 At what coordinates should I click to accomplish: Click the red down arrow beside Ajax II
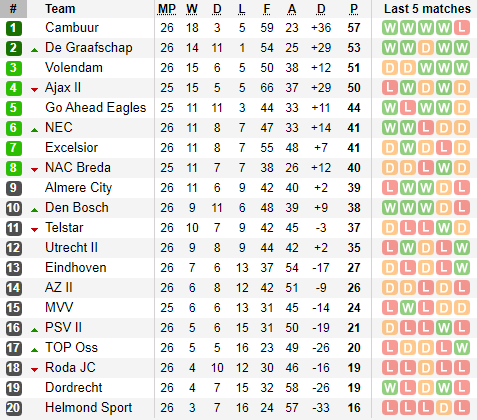tap(34, 89)
